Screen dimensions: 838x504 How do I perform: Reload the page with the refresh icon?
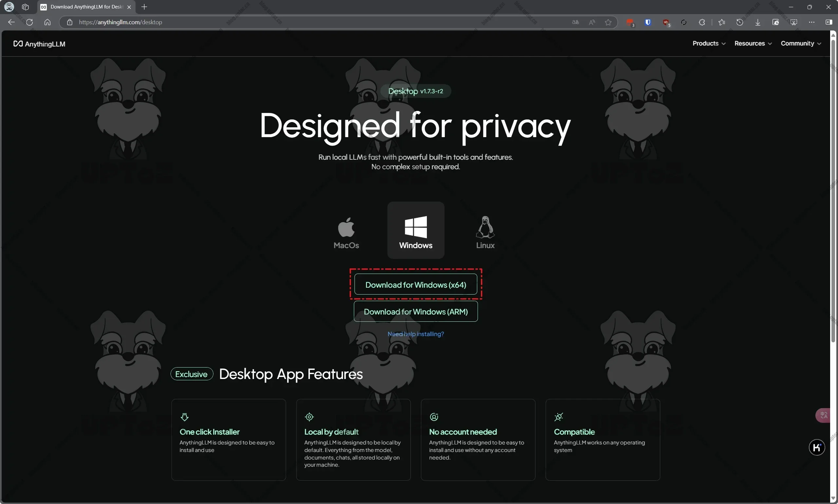tap(29, 22)
